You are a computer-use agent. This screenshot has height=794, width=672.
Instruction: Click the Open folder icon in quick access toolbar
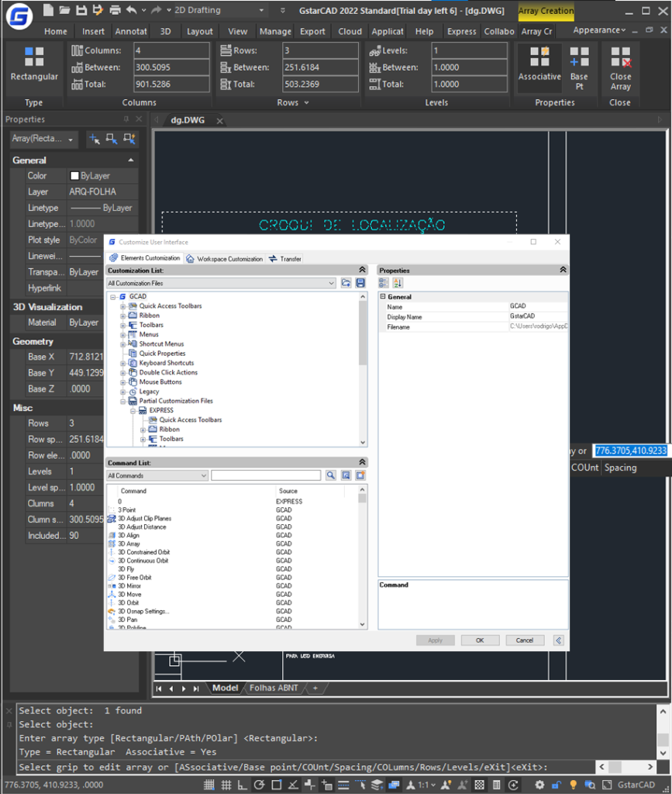[x=64, y=9]
